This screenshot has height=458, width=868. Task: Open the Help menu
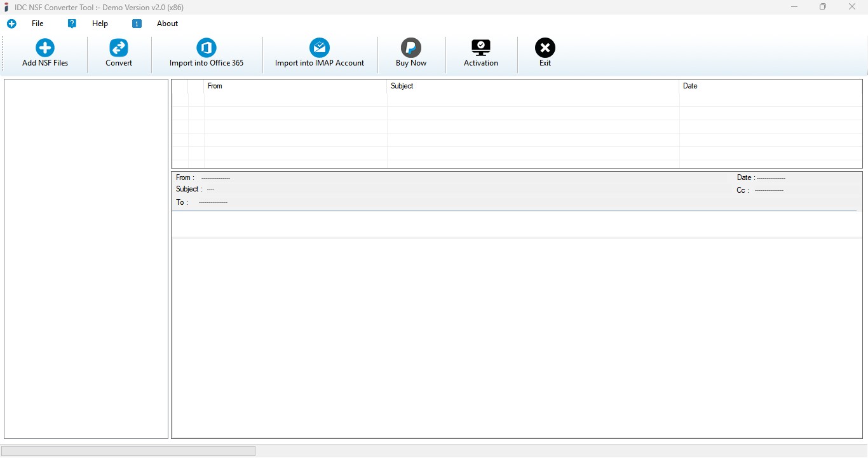(x=100, y=24)
